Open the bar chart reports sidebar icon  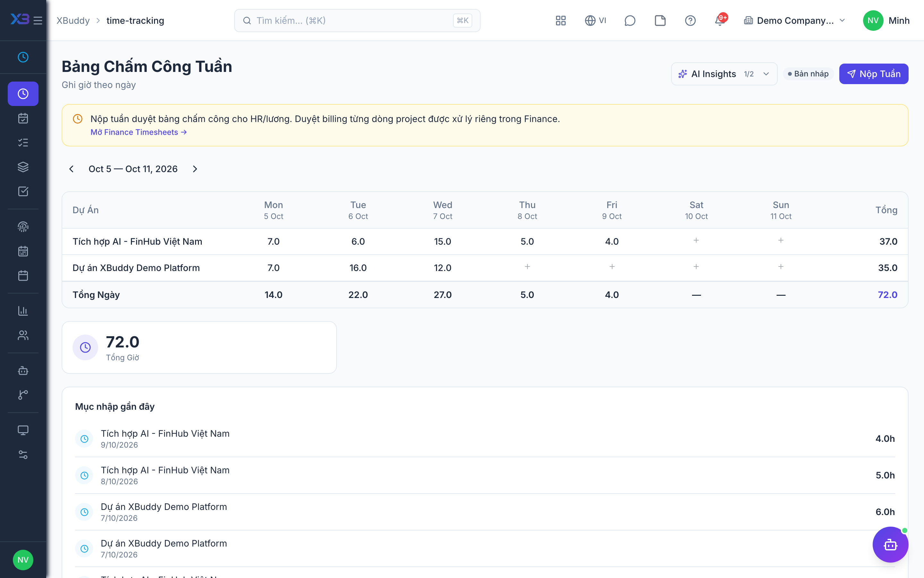click(23, 311)
